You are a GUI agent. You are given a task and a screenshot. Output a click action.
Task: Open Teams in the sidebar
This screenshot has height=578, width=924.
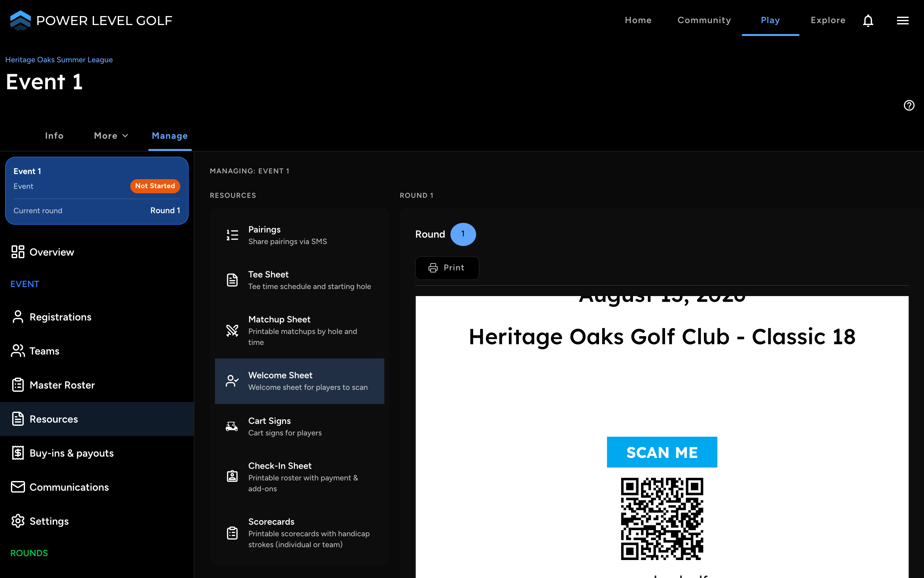pos(97,351)
